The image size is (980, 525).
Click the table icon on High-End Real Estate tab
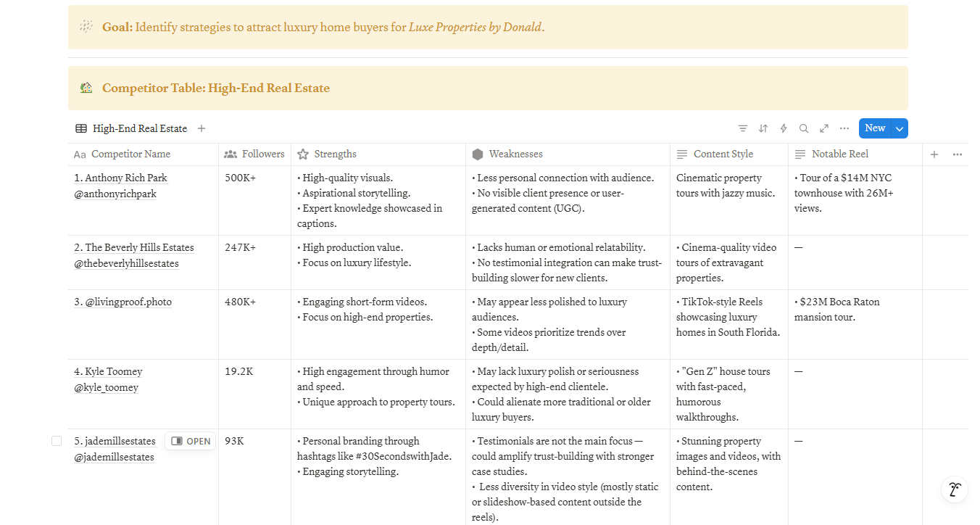81,128
